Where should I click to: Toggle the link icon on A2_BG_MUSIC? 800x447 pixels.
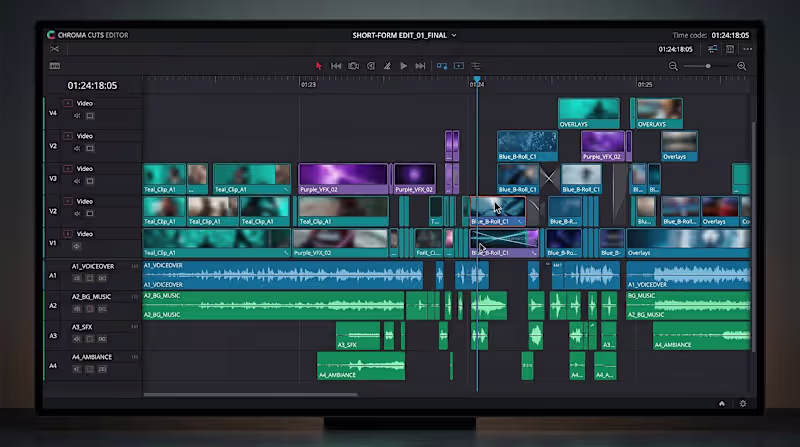pyautogui.click(x=103, y=309)
